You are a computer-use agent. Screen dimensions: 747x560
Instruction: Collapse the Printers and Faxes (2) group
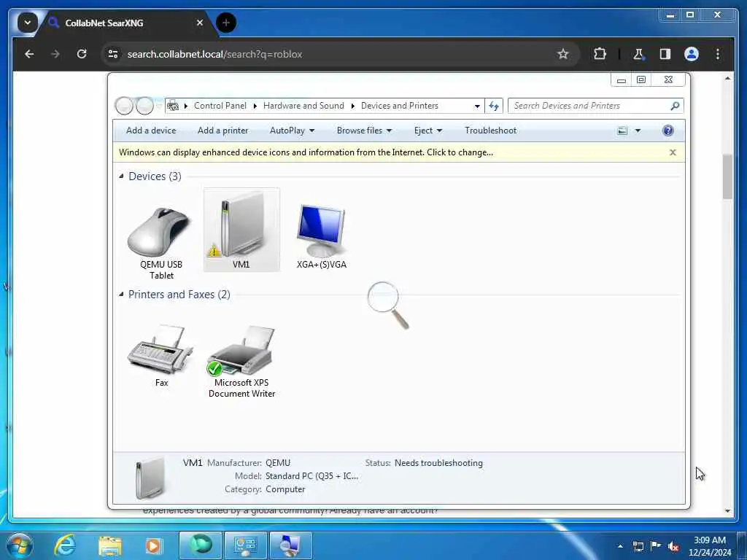tap(121, 295)
